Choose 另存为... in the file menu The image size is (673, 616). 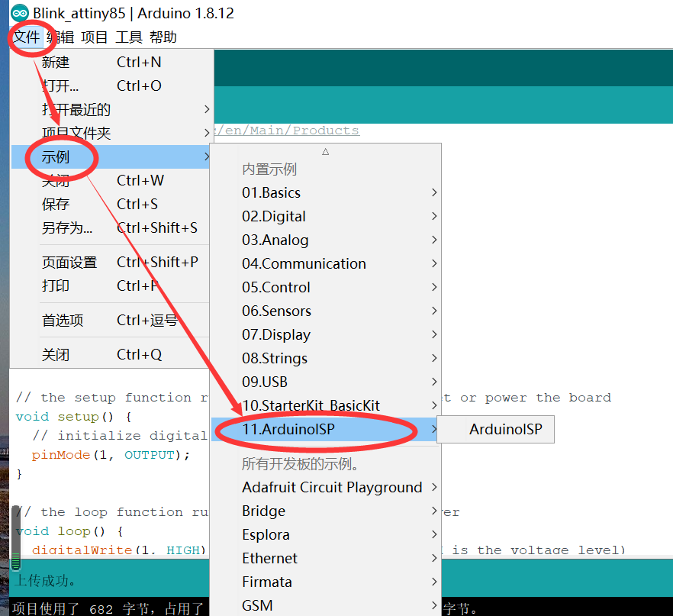(x=111, y=227)
